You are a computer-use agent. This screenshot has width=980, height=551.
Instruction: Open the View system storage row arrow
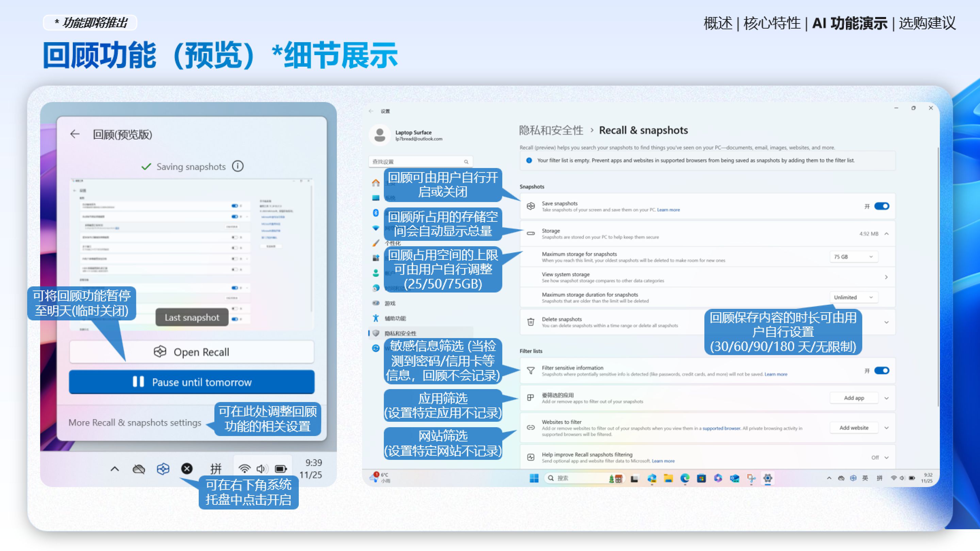tap(886, 277)
